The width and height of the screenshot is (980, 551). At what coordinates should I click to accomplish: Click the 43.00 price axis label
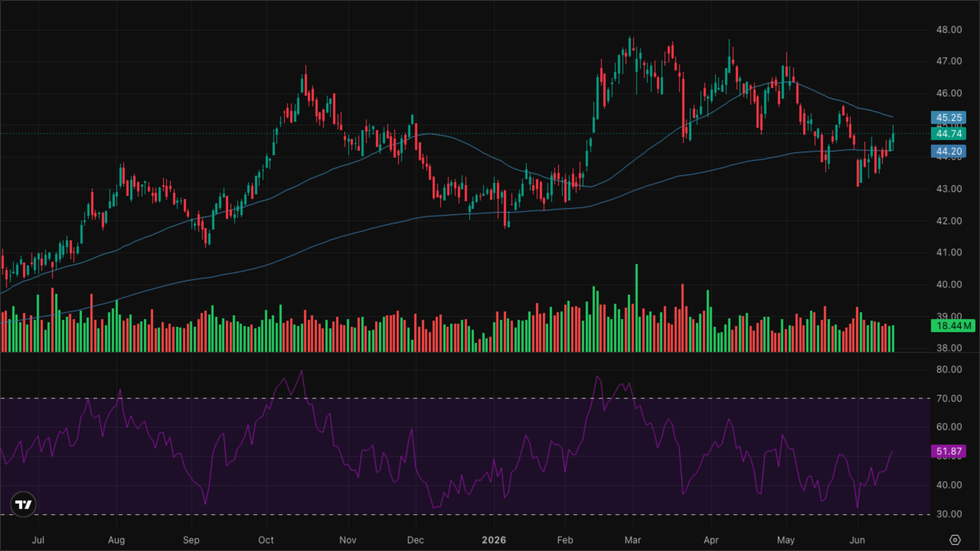tap(949, 189)
